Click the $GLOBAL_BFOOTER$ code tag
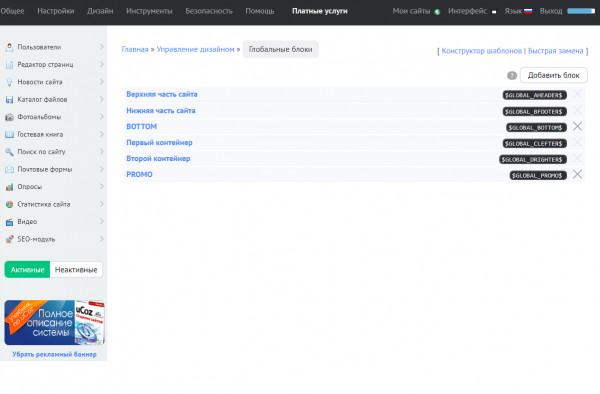The width and height of the screenshot is (600, 394). click(535, 112)
